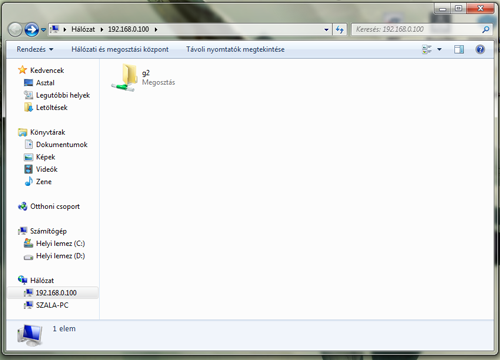The image size is (500, 360).
Task: Close the Explorer window
Action: click(480, 8)
